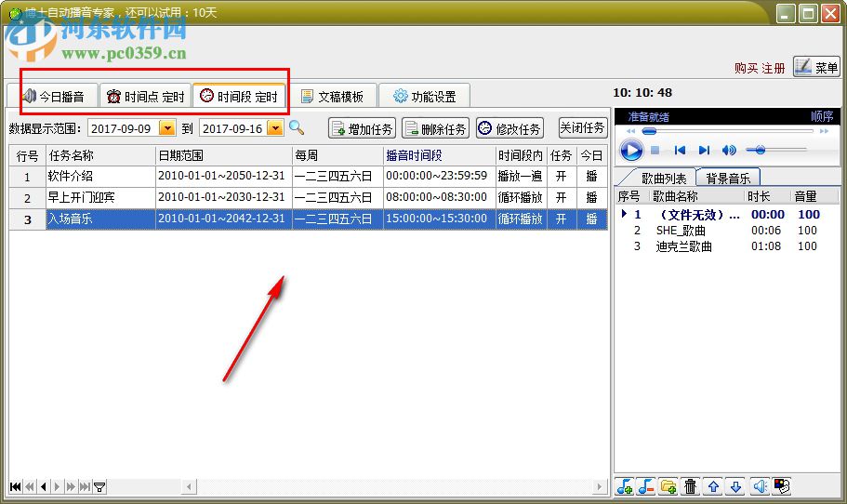Switch to 时间点 定时 tab
Image resolution: width=847 pixels, height=504 pixels.
point(146,96)
